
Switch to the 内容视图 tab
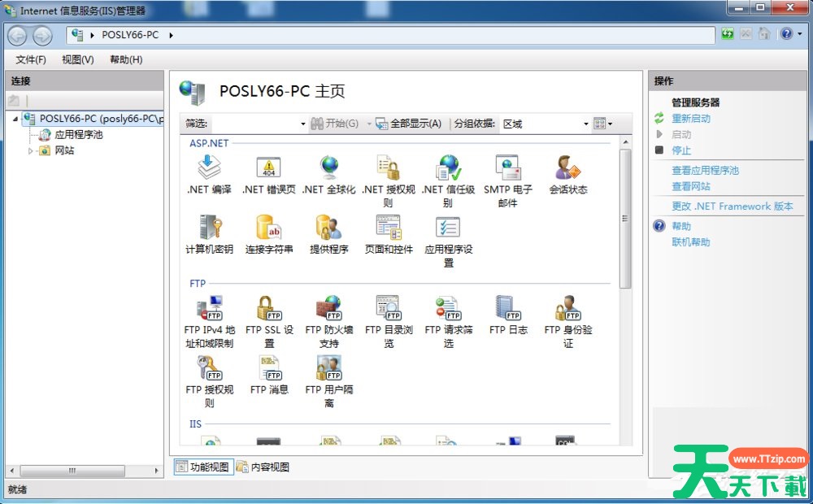pos(263,467)
